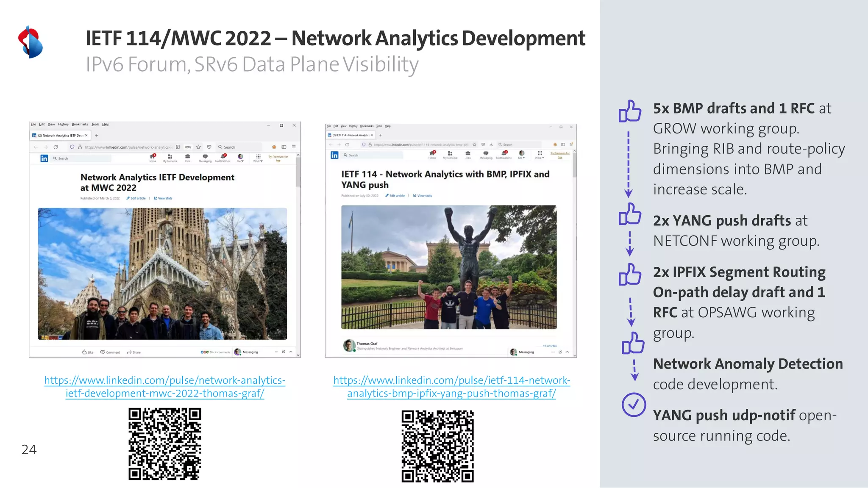Expand Work dropdown in left LinkedIn window
This screenshot has width=868, height=488.
coord(258,158)
